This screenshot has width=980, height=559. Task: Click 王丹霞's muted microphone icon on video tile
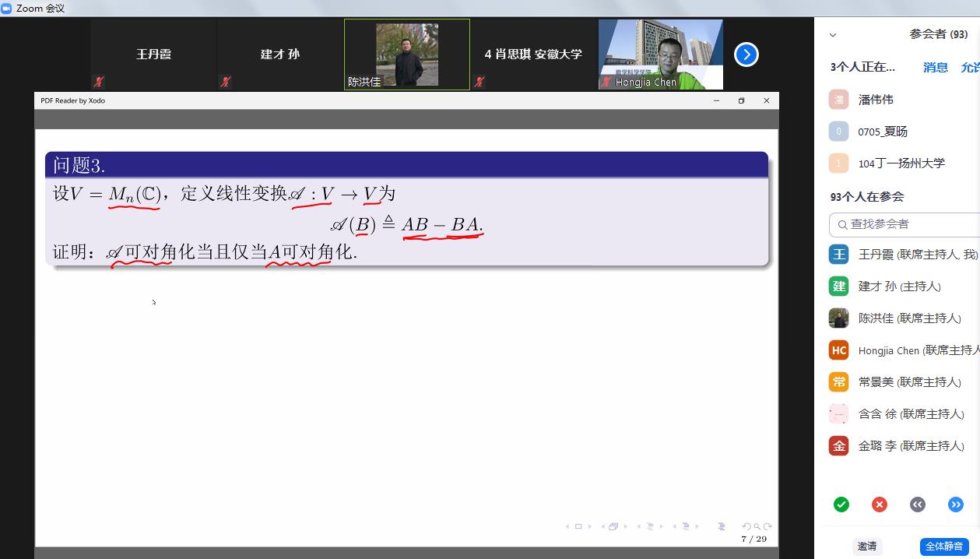pos(99,81)
